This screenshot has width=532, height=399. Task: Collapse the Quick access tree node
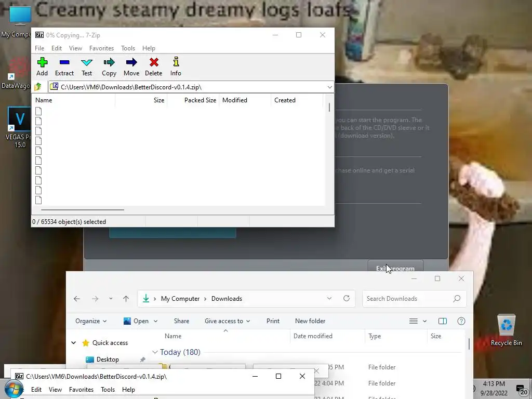coord(73,343)
